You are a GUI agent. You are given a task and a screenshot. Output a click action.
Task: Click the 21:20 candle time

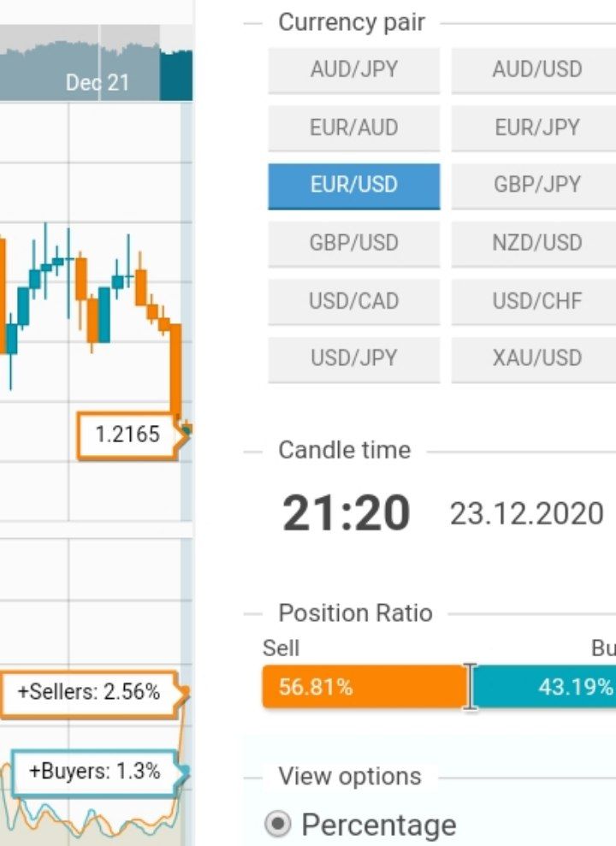tap(346, 513)
